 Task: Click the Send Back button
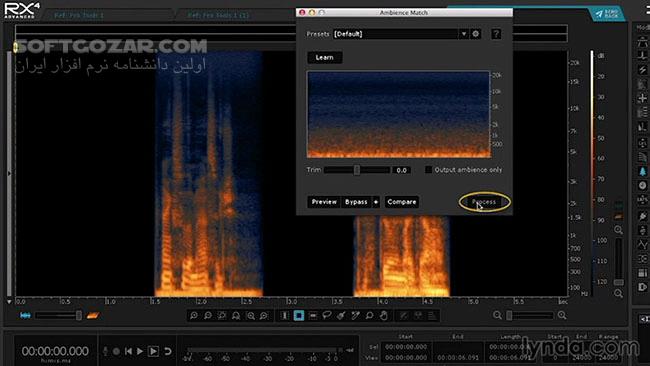coord(607,14)
